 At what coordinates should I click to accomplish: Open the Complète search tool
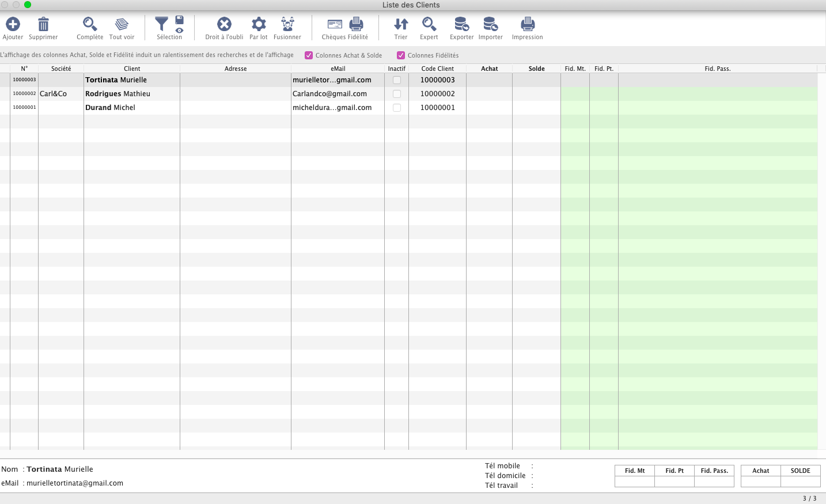90,24
